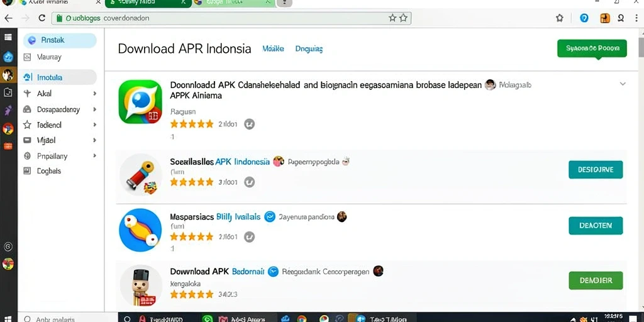Open the Soeallaslles APK Indonesia link
644x322 pixels.
219,162
